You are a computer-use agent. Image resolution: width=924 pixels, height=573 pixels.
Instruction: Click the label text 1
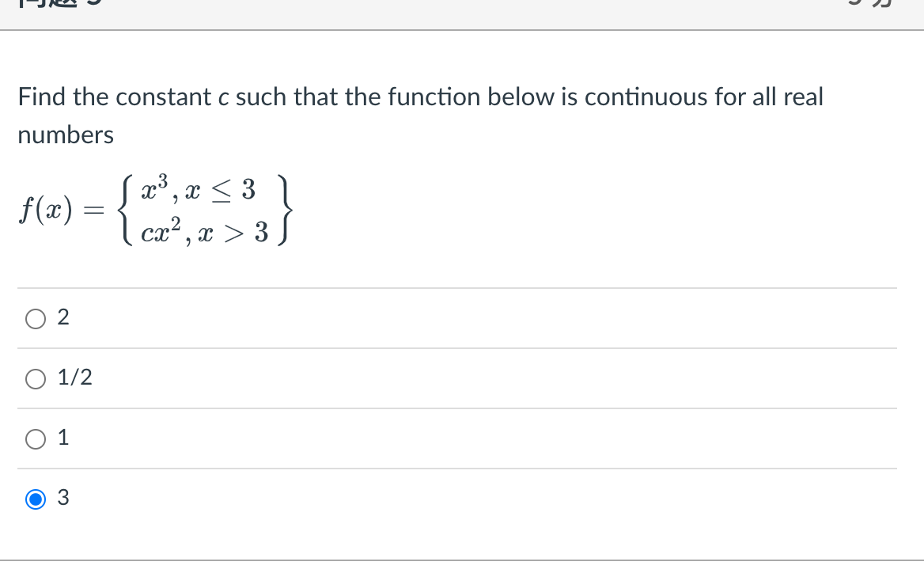tap(62, 439)
